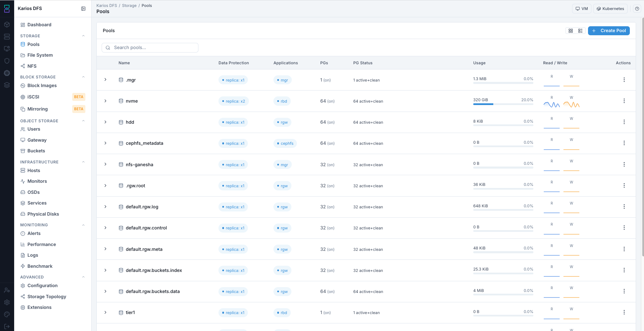This screenshot has width=644, height=331.
Task: Click Storage breadcrumb link
Action: [129, 6]
